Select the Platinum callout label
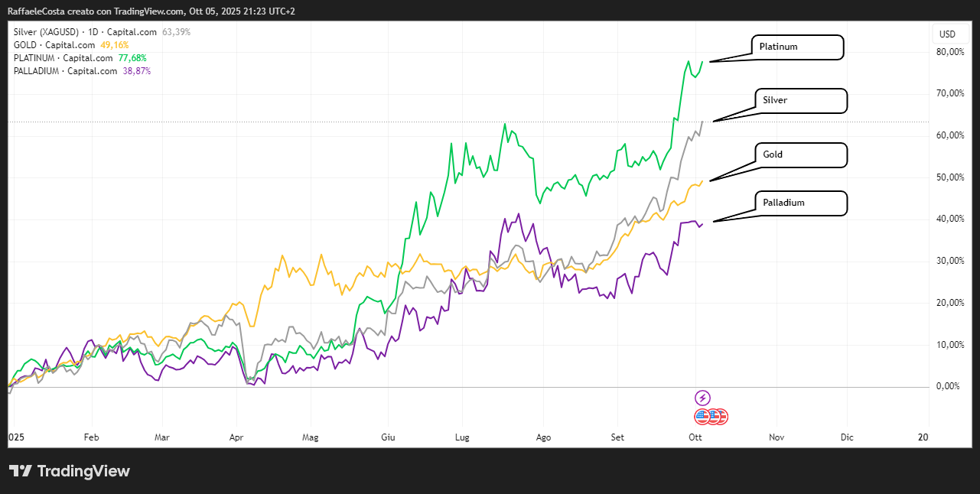This screenshot has height=494, width=980. click(798, 47)
